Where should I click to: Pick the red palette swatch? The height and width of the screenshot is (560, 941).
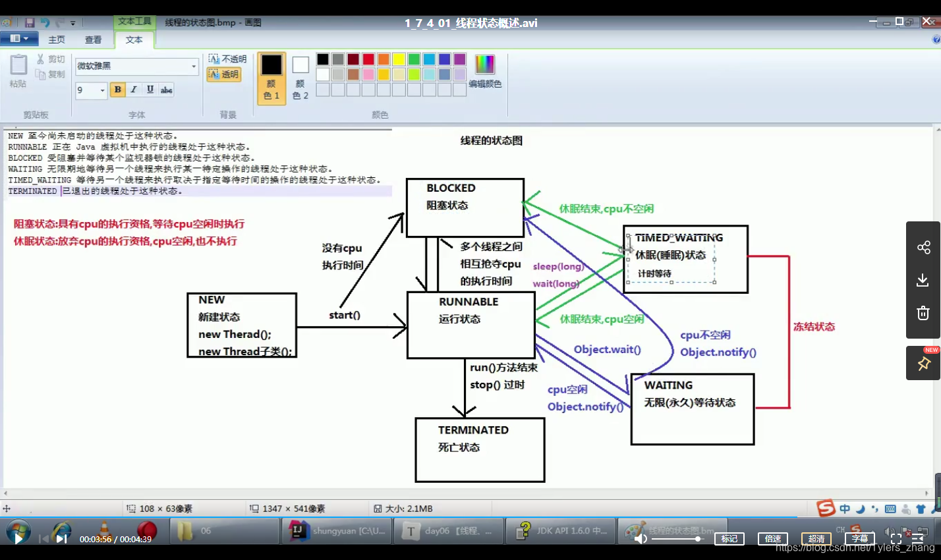tap(368, 59)
